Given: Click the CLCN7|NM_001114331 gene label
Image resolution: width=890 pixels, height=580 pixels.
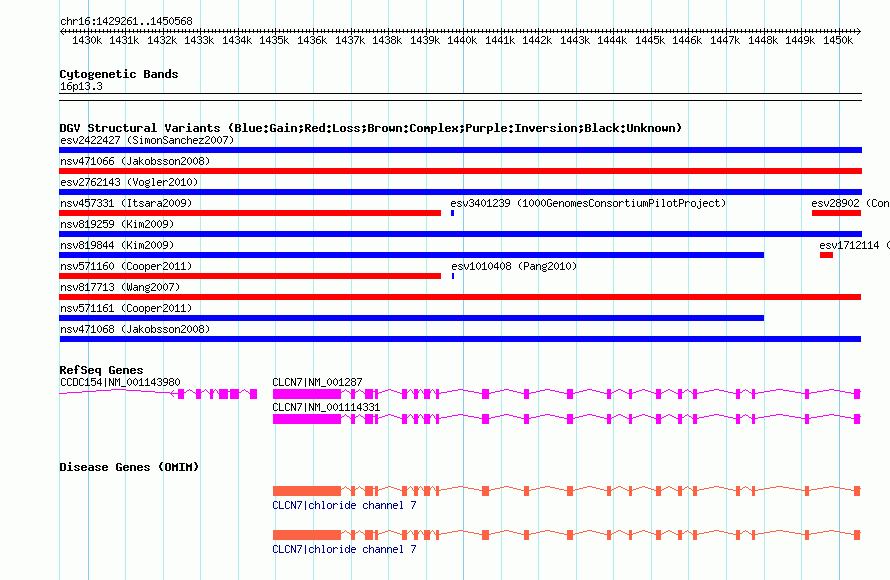Looking at the screenshot, I should point(326,407).
